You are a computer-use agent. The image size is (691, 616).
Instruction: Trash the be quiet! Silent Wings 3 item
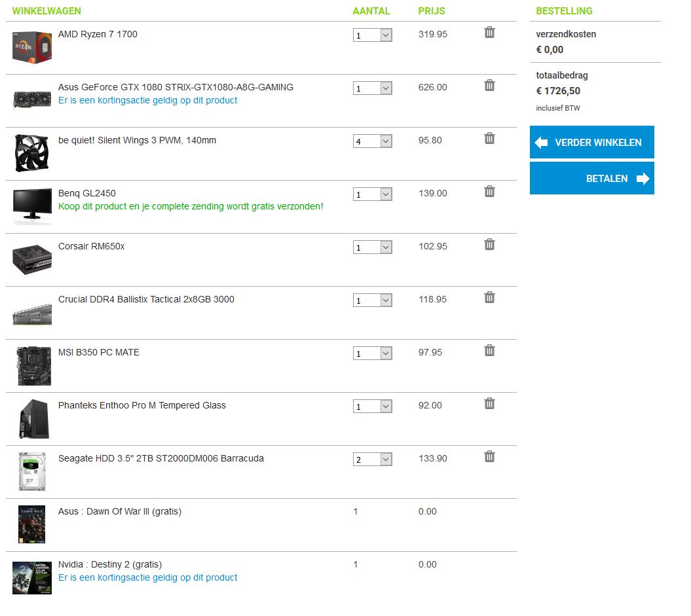click(x=489, y=139)
